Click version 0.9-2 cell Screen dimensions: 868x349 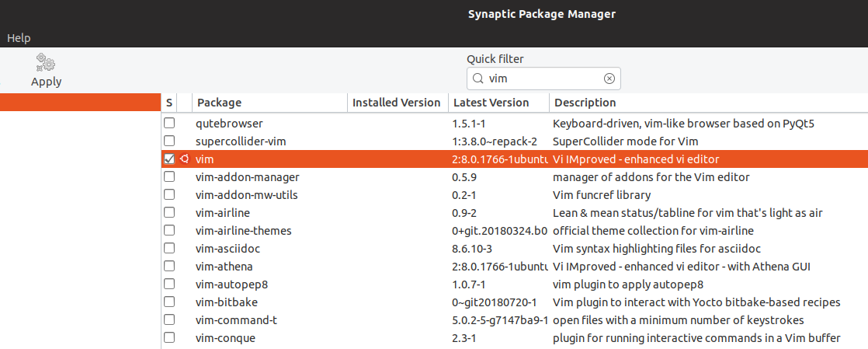click(x=464, y=213)
